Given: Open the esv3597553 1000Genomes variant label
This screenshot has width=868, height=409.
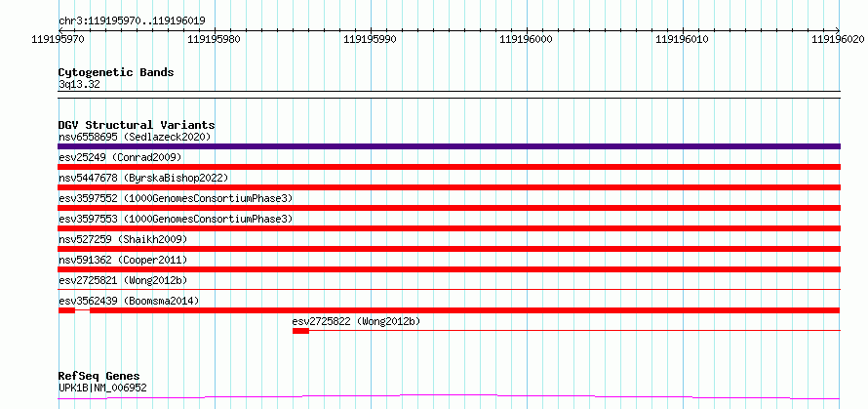Looking at the screenshot, I should click(176, 219).
